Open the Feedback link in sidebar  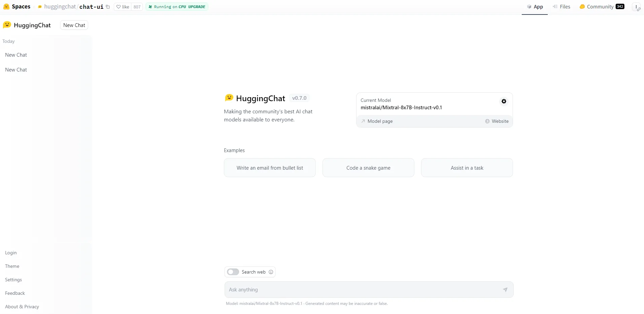(x=15, y=293)
